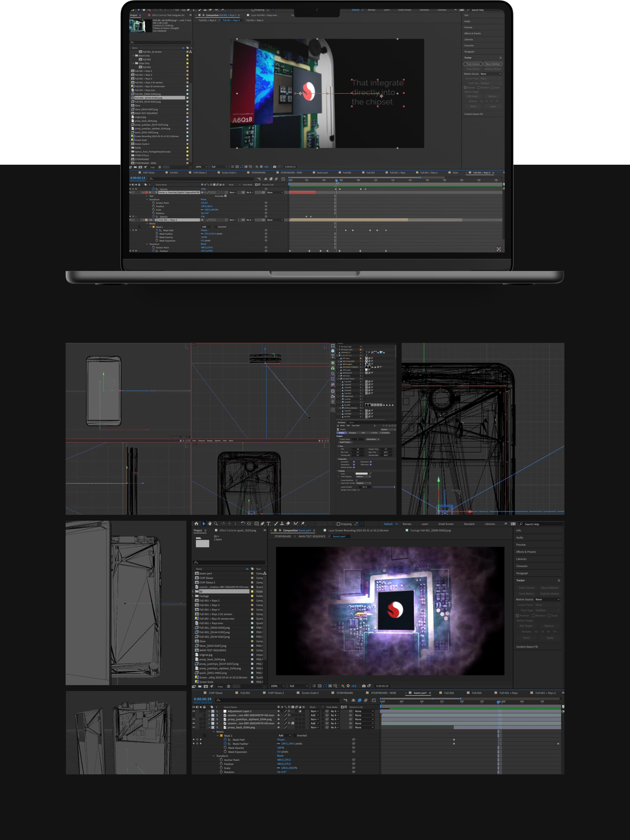Select the Rotation tool in lower After Effects
This screenshot has width=630, height=840.
(x=243, y=524)
